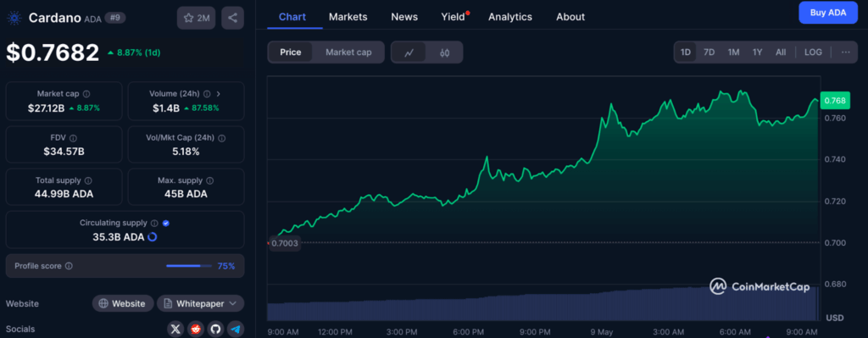Enable LOG scale on the chart

pos(813,53)
